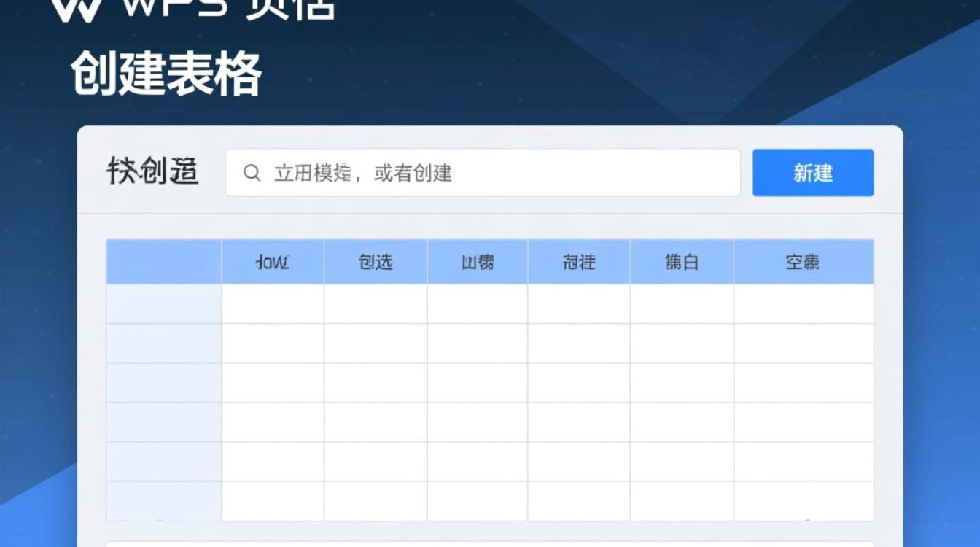Click the first-row cell under the 包选 column
This screenshot has height=547, width=980.
coord(376,303)
